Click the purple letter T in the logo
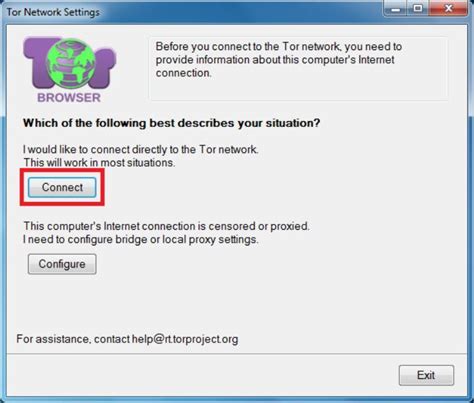This screenshot has height=403, width=474. coord(36,62)
